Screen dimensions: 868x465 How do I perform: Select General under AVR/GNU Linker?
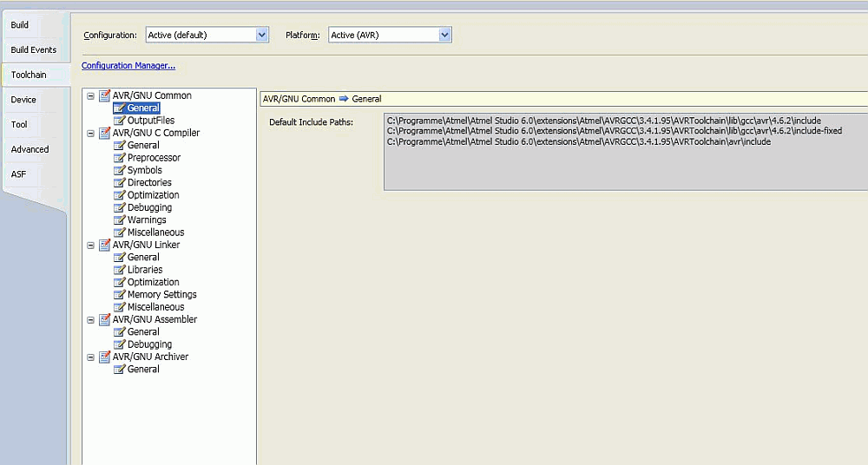[143, 258]
